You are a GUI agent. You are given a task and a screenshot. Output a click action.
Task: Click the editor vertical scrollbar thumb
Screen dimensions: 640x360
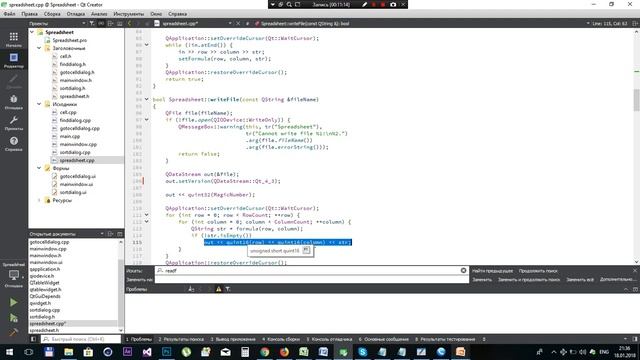636,99
